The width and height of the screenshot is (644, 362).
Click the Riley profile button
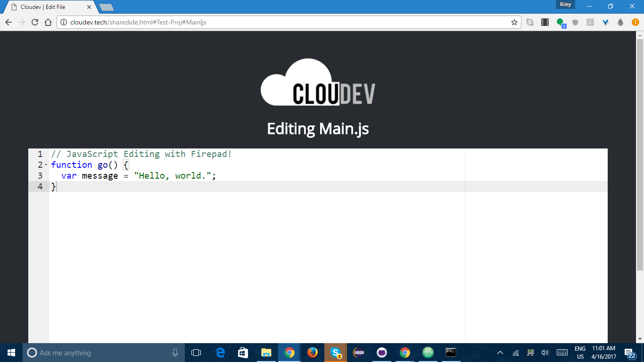[565, 4]
